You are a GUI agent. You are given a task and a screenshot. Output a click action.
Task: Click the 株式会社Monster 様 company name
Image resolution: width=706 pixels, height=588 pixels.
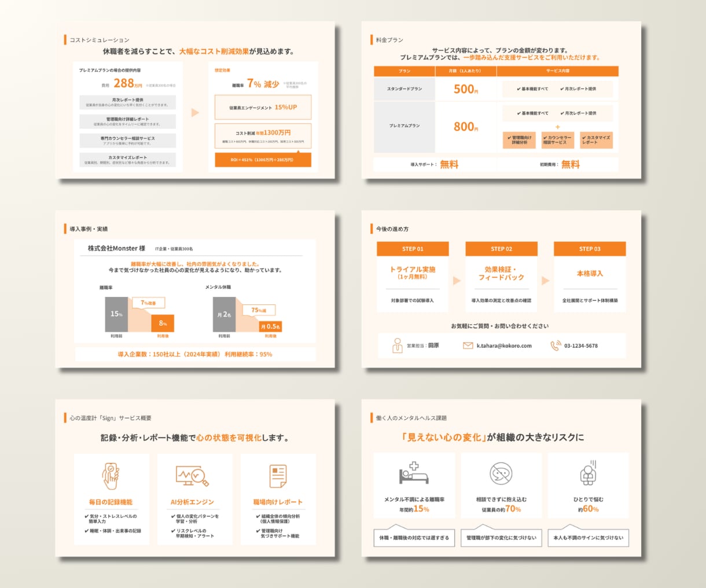116,248
